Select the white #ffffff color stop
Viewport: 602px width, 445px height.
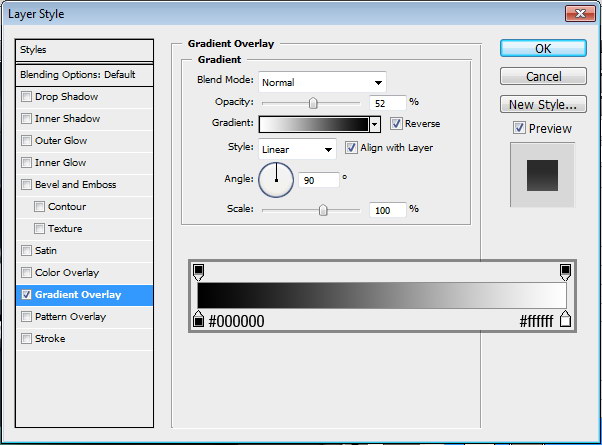[565, 319]
